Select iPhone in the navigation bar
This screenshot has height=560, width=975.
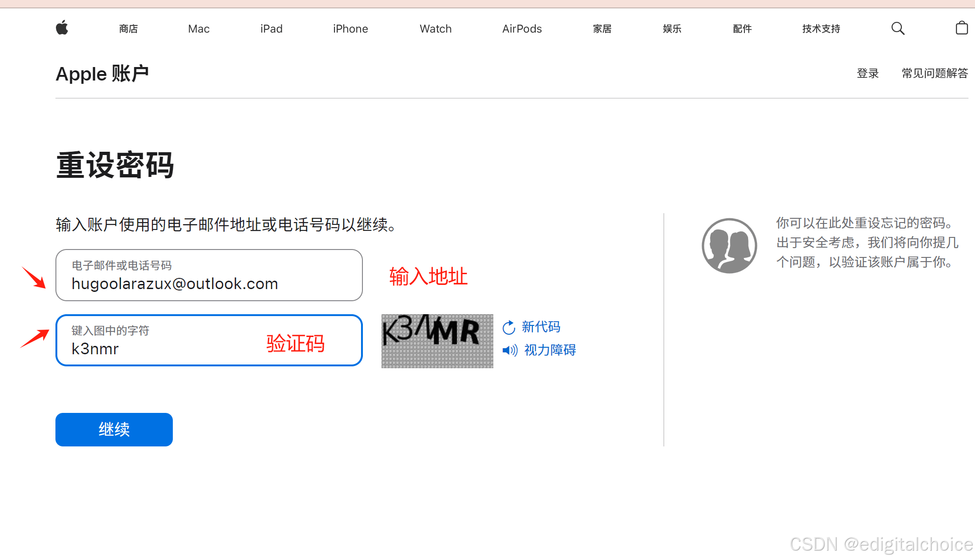pos(350,29)
